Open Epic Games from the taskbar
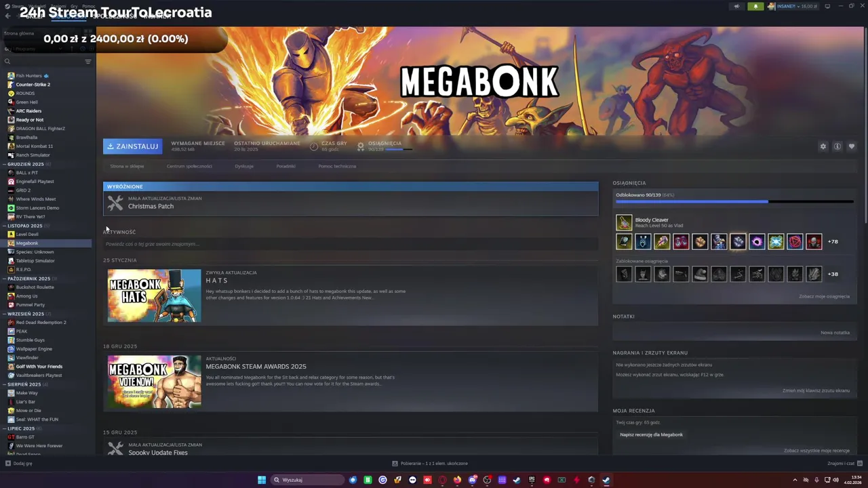This screenshot has width=868, height=488. 532,480
